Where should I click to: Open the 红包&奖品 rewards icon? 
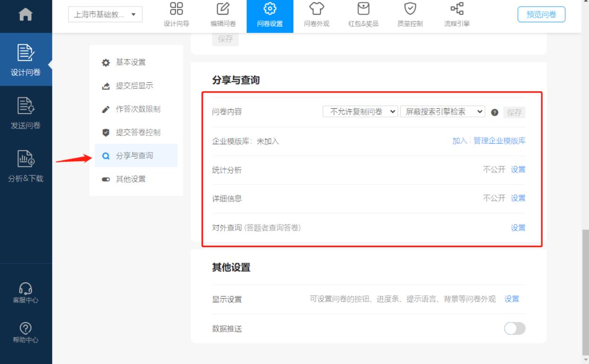[x=362, y=9]
